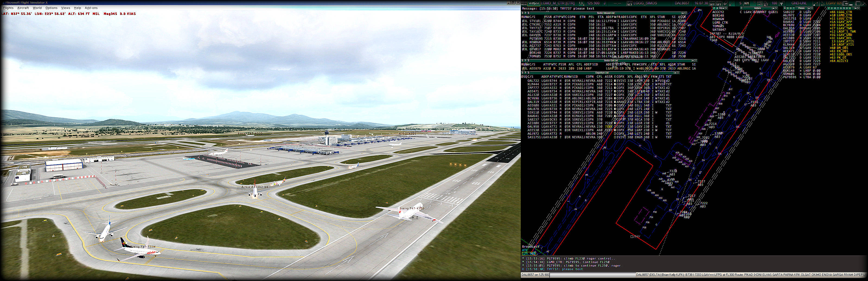
Task: Open the Aircraft menu in Flight Simulator
Action: (23, 8)
